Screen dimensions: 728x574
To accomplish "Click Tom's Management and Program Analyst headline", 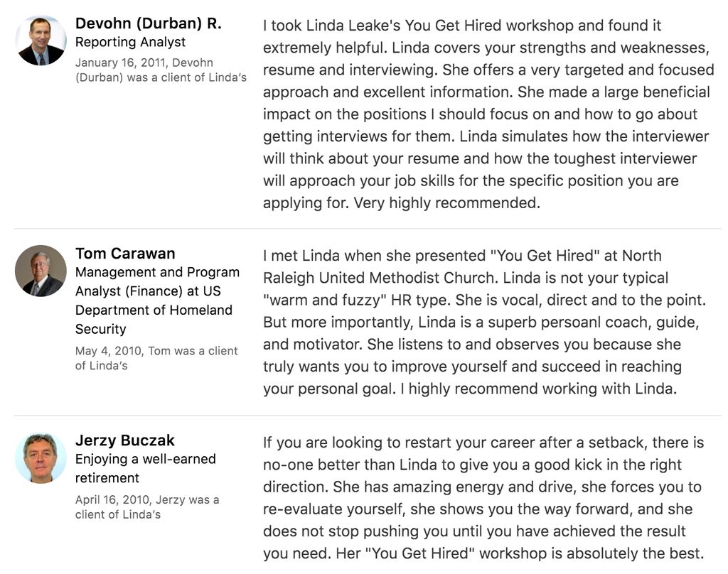I will pos(157,300).
